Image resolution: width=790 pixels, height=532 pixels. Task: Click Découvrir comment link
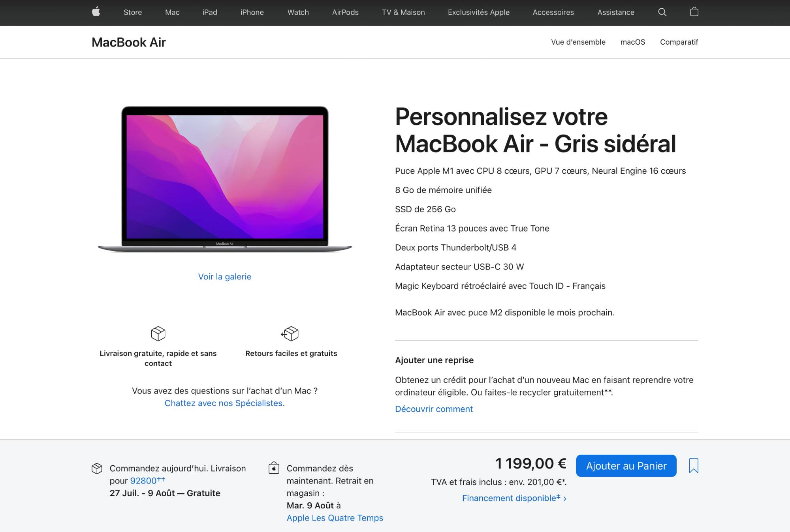point(434,408)
